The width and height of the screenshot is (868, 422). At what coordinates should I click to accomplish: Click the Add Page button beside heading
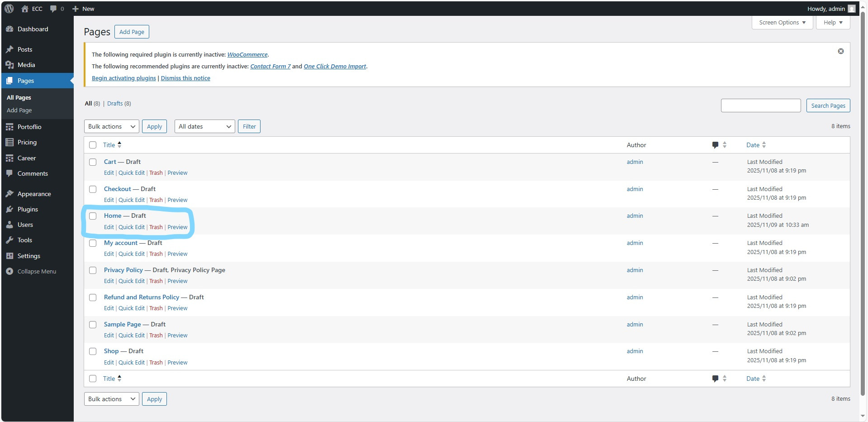click(x=132, y=32)
